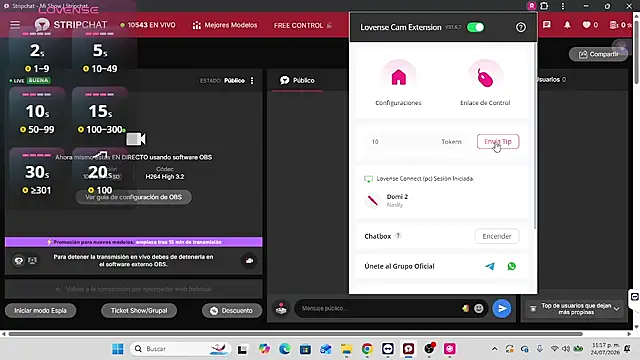Open Ver guía de configuración de OBS
The height and width of the screenshot is (360, 640).
pyautogui.click(x=133, y=197)
